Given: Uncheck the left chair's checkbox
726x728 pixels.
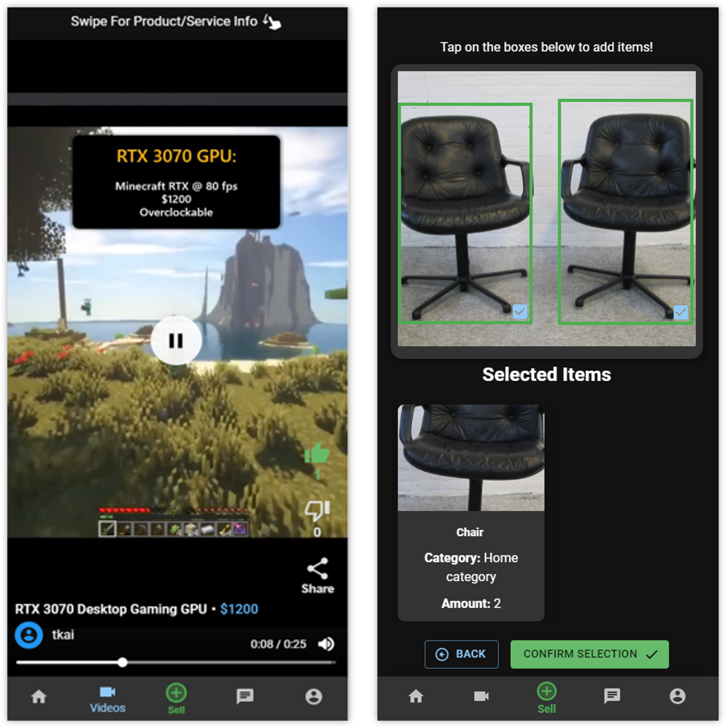Looking at the screenshot, I should [520, 312].
